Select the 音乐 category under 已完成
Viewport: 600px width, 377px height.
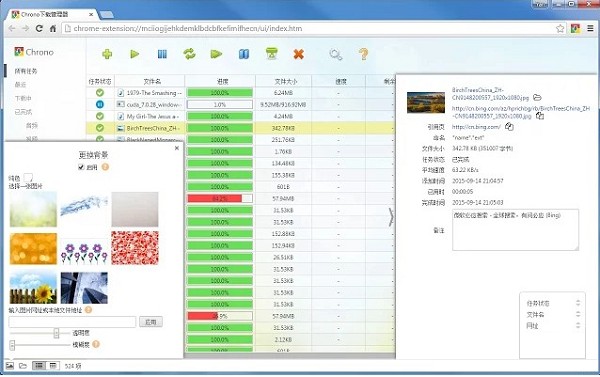[32, 125]
